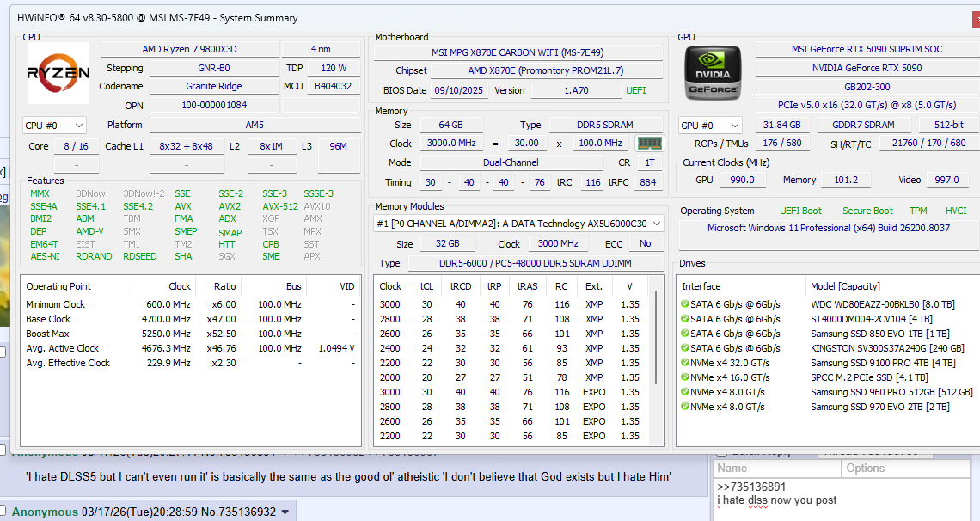This screenshot has height=521, width=980.
Task: Click the Operating Point column header
Action: (x=58, y=286)
